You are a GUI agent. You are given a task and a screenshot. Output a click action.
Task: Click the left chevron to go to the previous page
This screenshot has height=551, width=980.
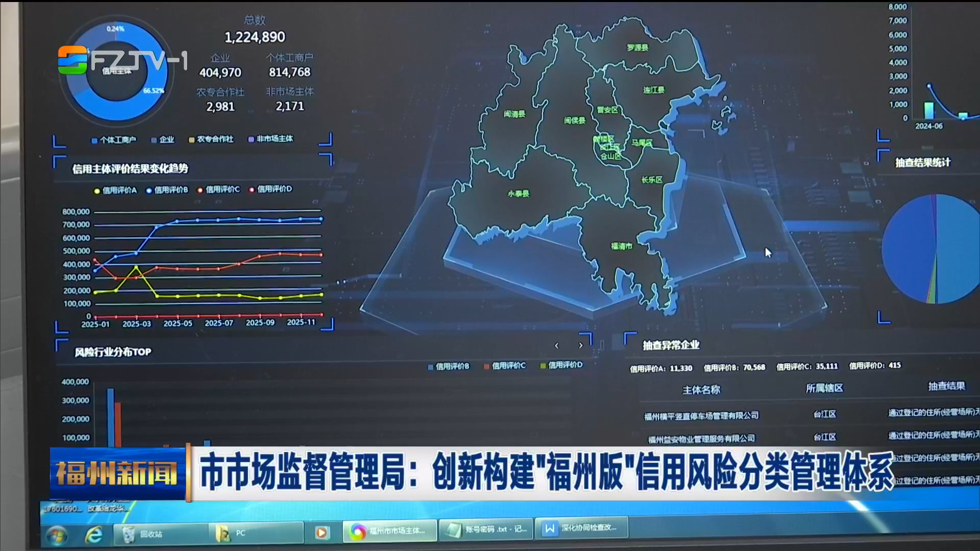pyautogui.click(x=557, y=345)
